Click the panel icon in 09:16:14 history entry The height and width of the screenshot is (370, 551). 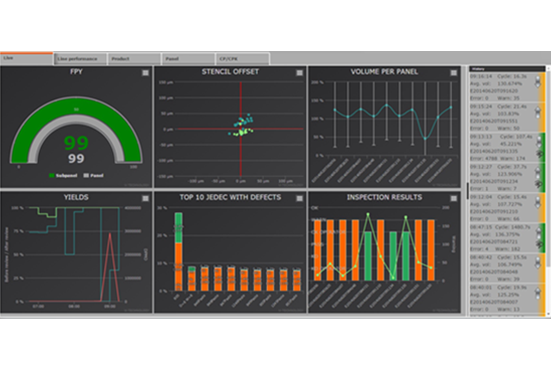pos(538,82)
